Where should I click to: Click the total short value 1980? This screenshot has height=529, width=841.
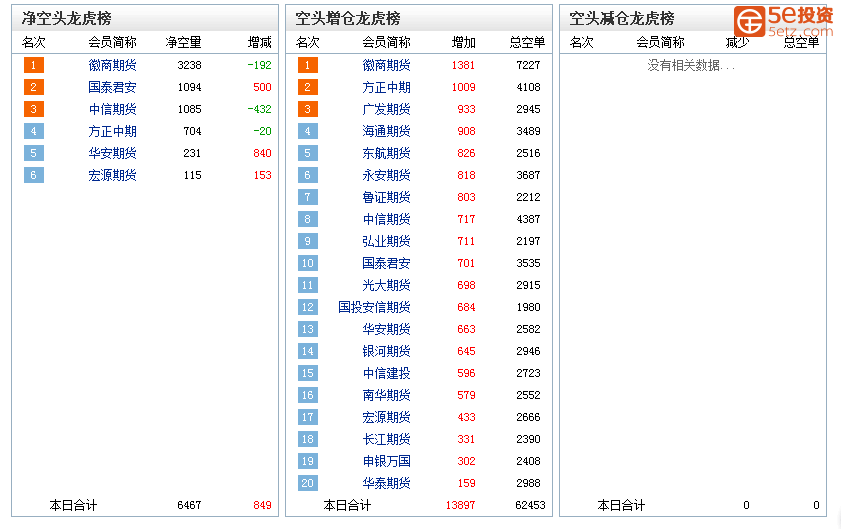point(528,307)
